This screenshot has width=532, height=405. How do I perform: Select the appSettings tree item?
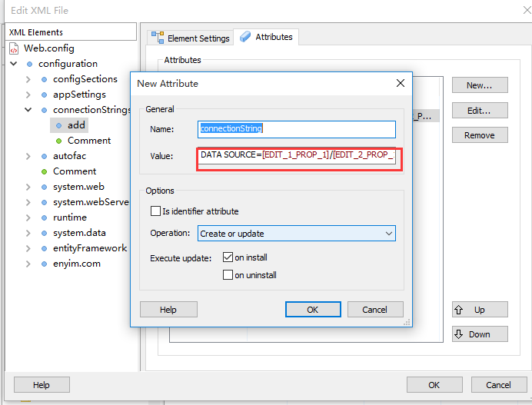click(79, 95)
